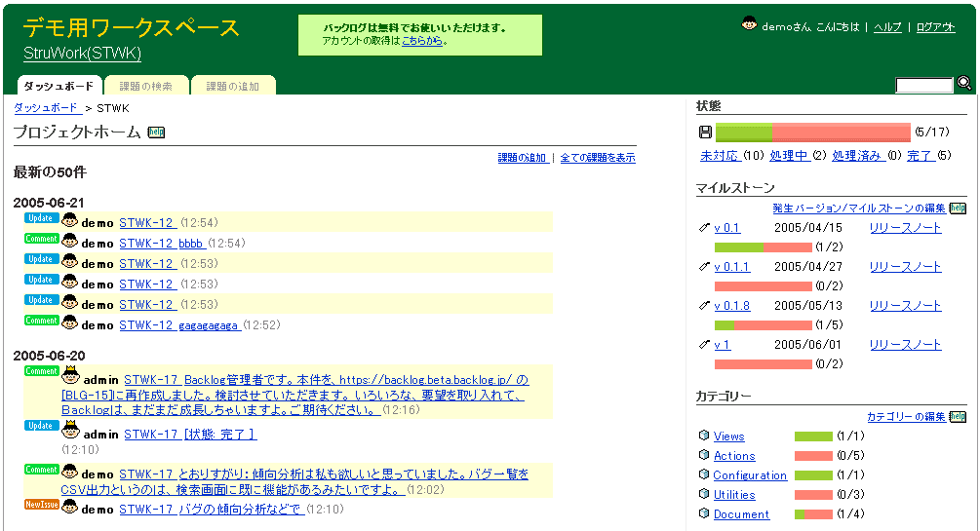This screenshot has height=531, width=980.
Task: Open the ヘルプ link in header
Action: coord(887,27)
